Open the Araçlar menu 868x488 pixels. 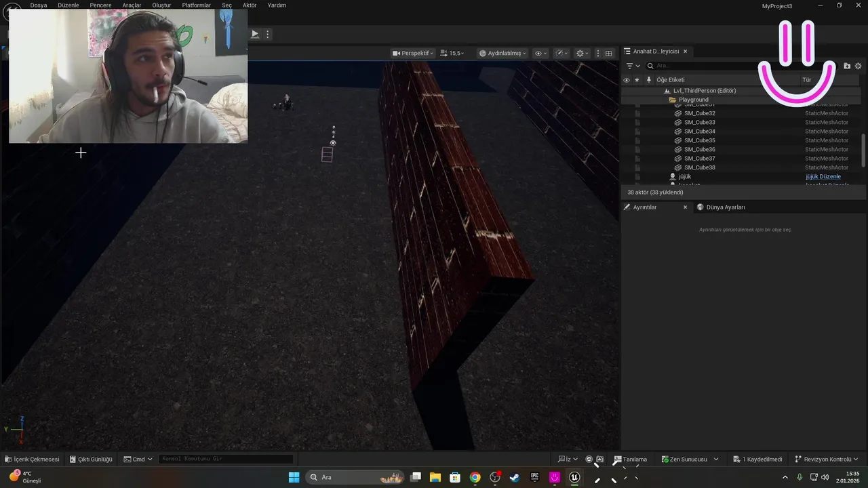pos(132,5)
